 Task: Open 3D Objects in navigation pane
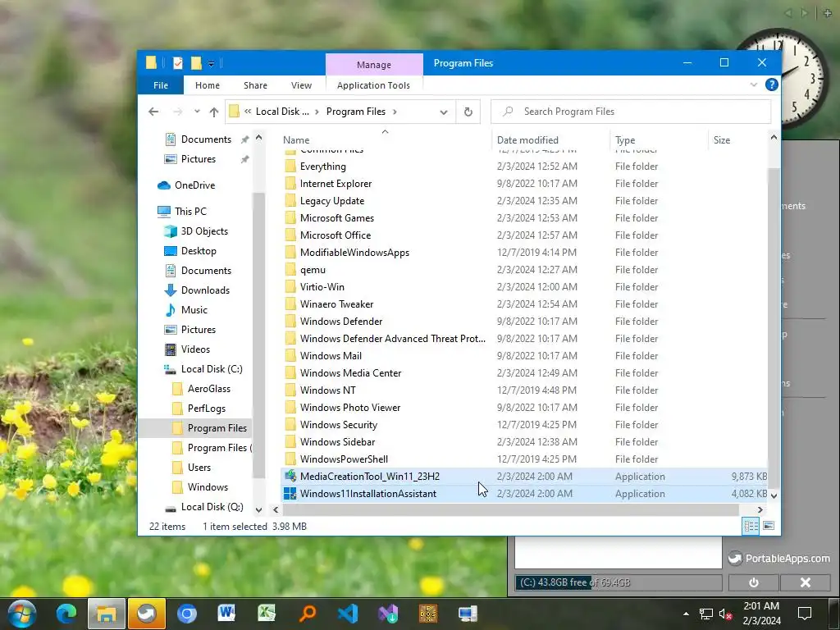point(195,231)
